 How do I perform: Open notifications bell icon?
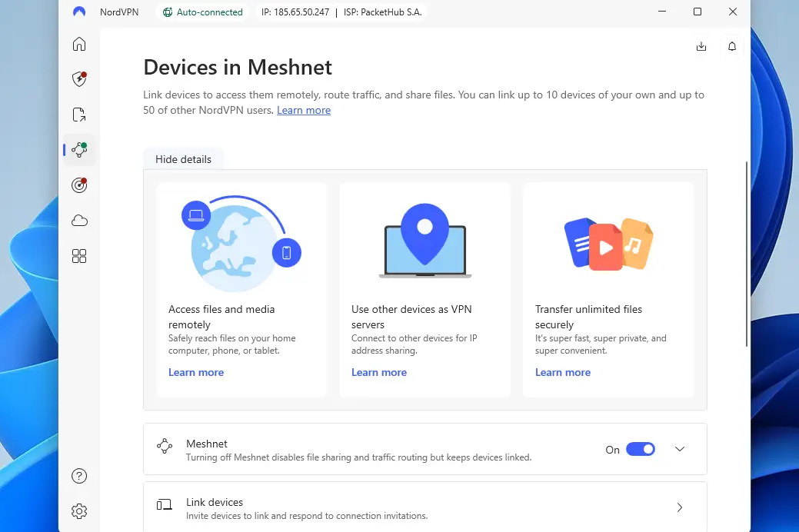[732, 46]
